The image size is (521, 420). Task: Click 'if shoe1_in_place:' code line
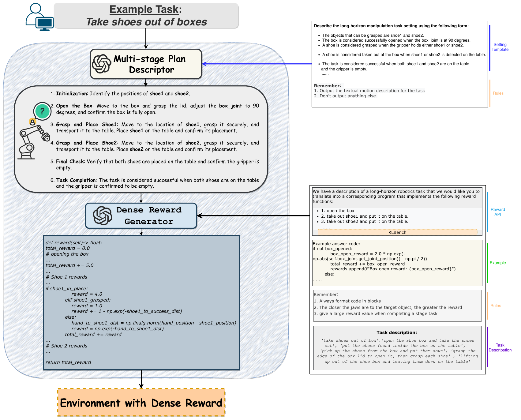[67, 288]
